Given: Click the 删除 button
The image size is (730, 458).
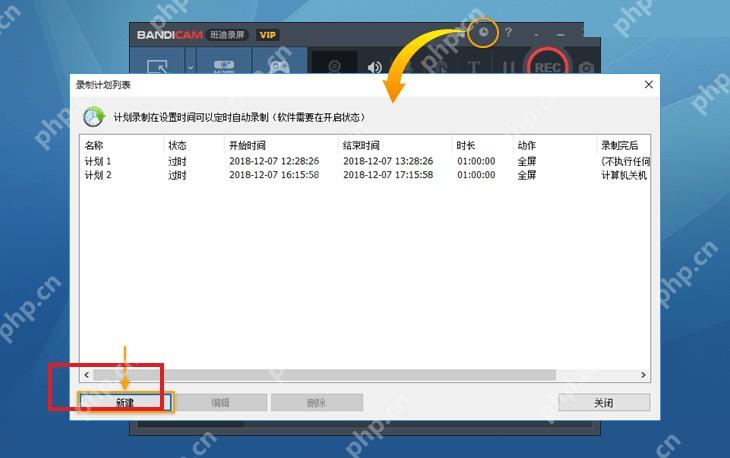Looking at the screenshot, I should [317, 402].
